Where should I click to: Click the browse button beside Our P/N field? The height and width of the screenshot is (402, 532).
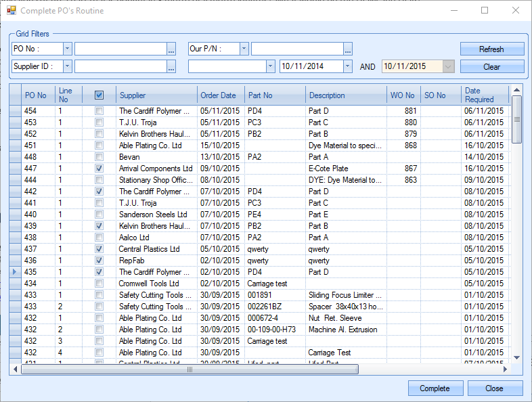point(348,49)
